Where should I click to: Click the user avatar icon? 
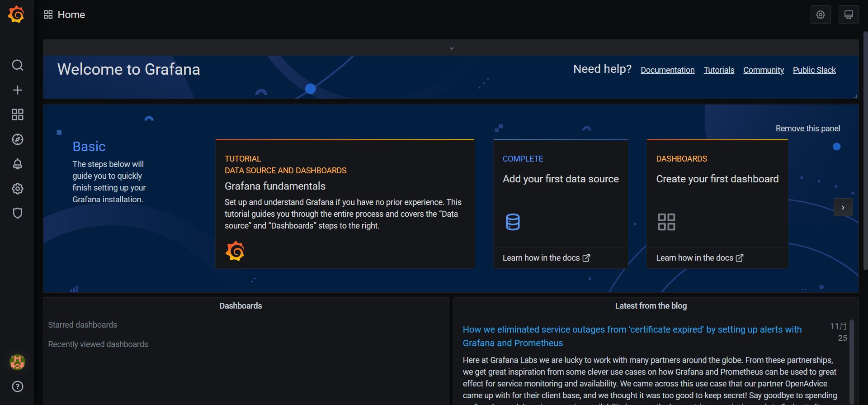pyautogui.click(x=17, y=362)
